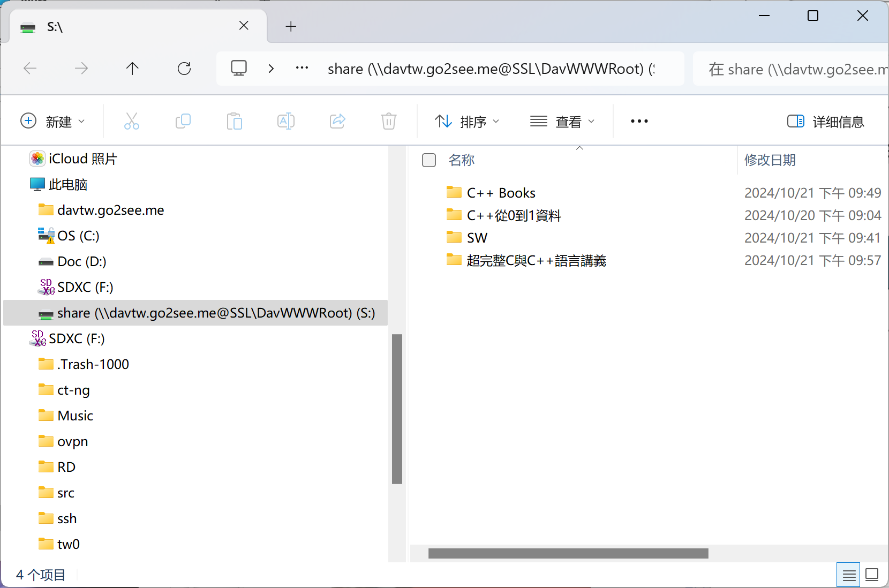
Task: Toggle the 详细信息 details pane
Action: 825,122
